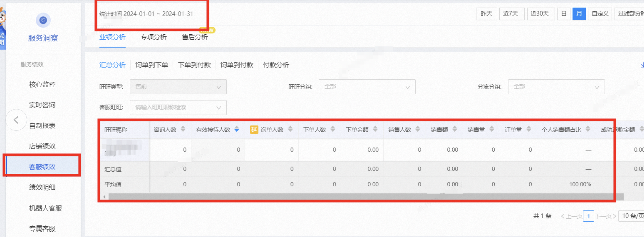This screenshot has height=237, width=644.
Task: Click the 旺旺昵称 column header
Action: [116, 130]
